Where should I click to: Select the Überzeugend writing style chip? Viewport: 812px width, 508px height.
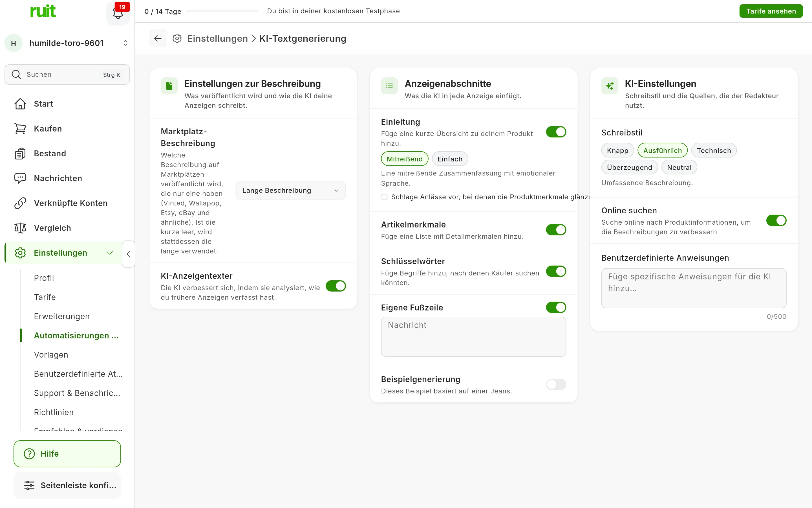point(629,167)
